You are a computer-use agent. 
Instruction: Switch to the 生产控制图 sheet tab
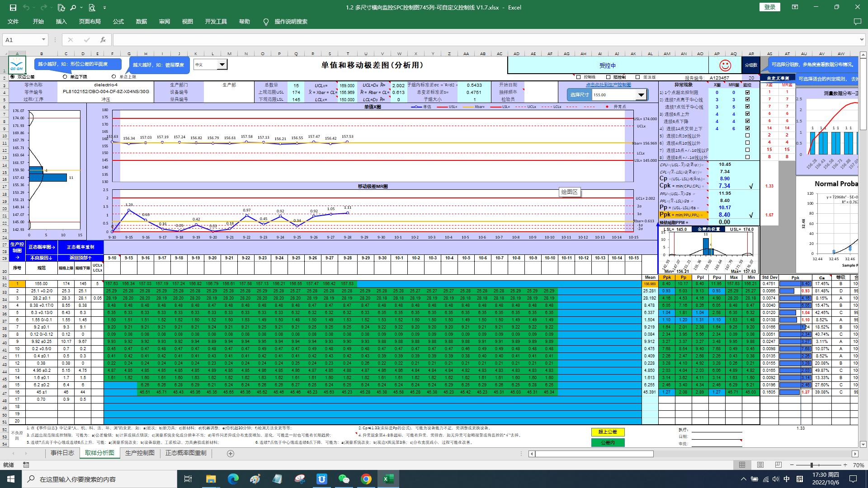(140, 453)
